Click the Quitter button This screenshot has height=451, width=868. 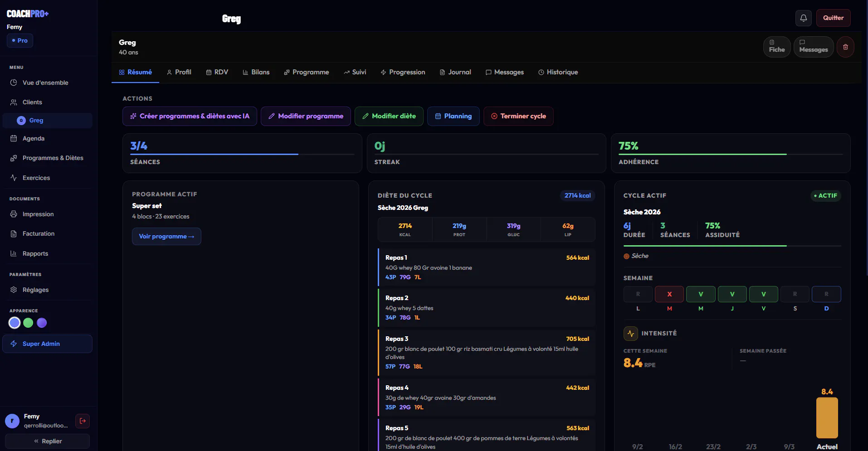tap(833, 18)
